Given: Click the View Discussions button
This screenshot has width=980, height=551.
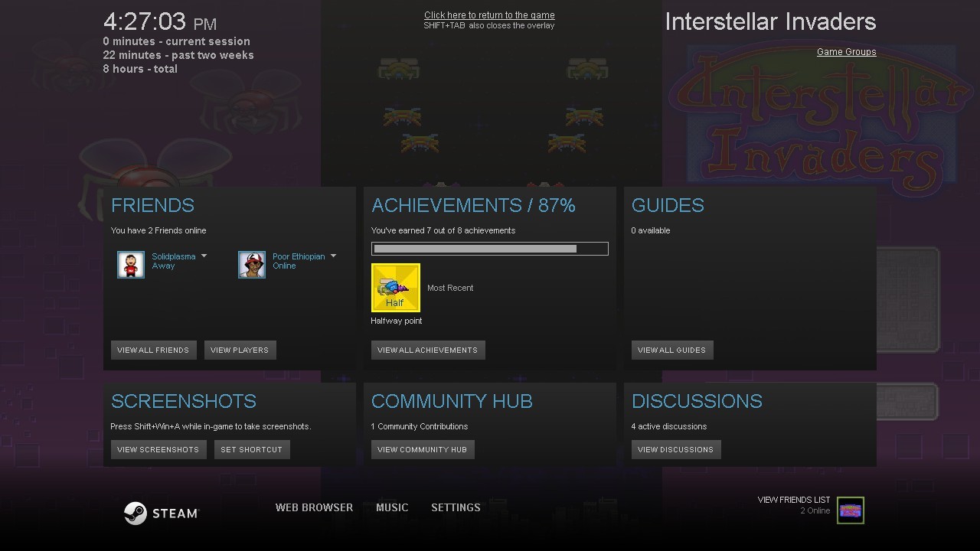Looking at the screenshot, I should tap(675, 449).
